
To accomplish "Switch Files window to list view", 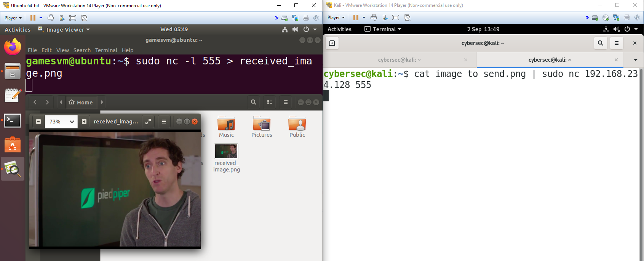I will click(270, 102).
